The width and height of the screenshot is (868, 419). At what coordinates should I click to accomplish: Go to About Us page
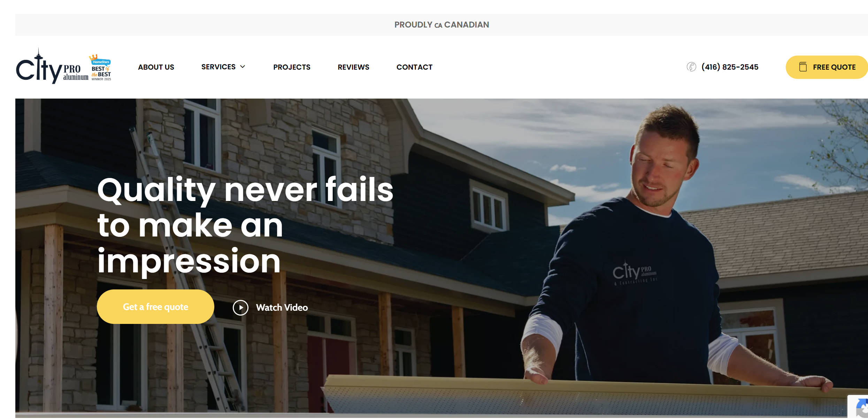pyautogui.click(x=156, y=67)
